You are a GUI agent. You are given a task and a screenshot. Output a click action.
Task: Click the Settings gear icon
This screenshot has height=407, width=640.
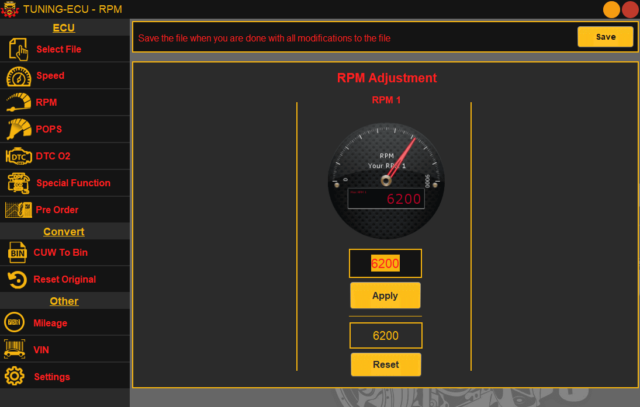(14, 376)
